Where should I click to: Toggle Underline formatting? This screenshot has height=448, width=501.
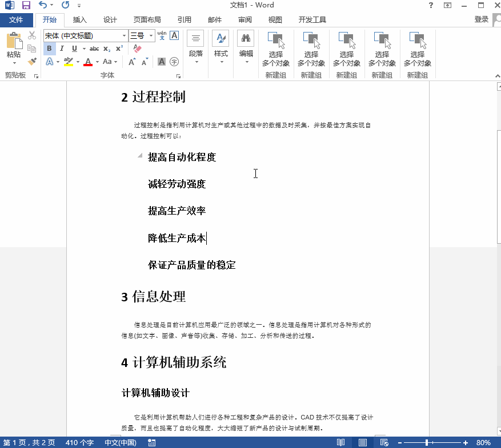click(74, 49)
